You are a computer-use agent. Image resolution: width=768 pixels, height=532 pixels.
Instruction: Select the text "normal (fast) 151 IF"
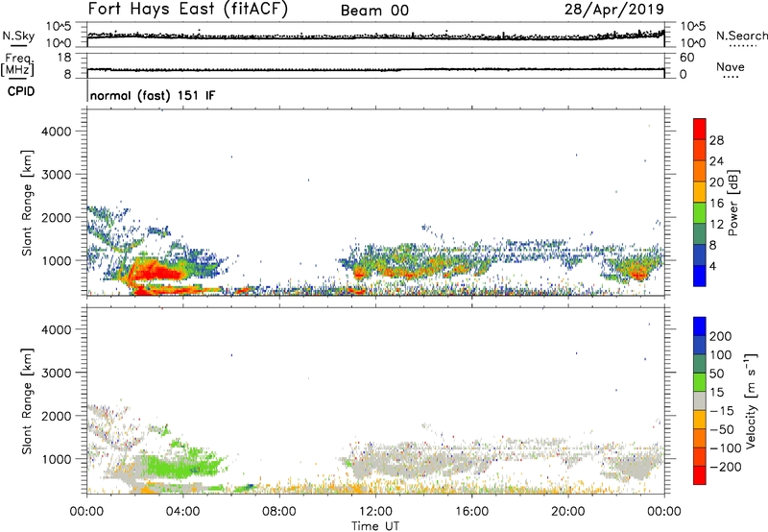point(153,95)
